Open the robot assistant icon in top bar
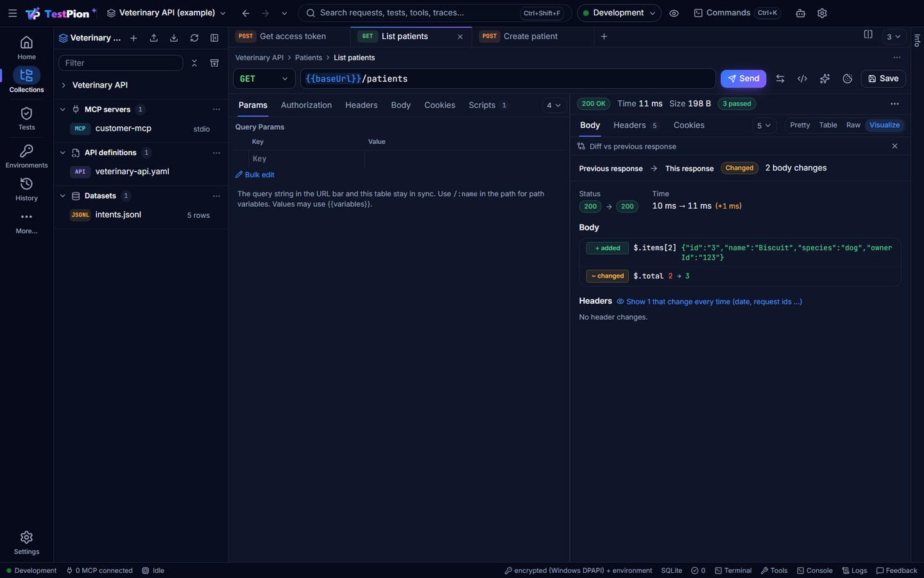924x578 pixels. [x=800, y=13]
